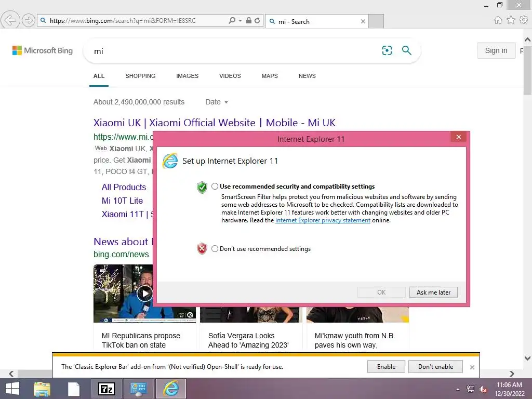Switch to the IMAGES tab
The width and height of the screenshot is (532, 399).
pyautogui.click(x=187, y=76)
